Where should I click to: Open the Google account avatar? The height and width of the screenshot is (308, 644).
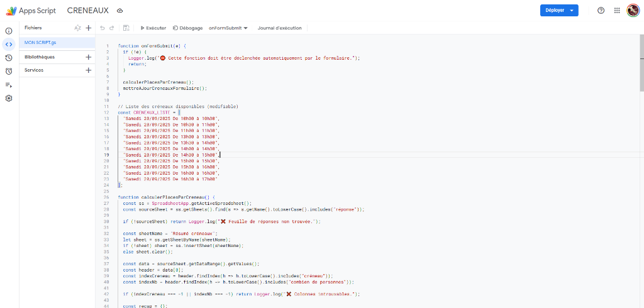633,11
